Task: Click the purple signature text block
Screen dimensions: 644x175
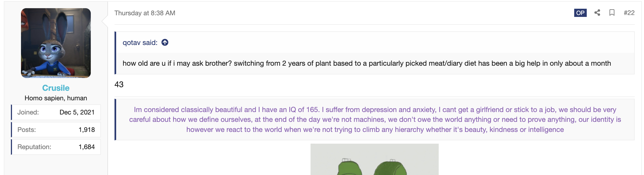Action: (375, 119)
